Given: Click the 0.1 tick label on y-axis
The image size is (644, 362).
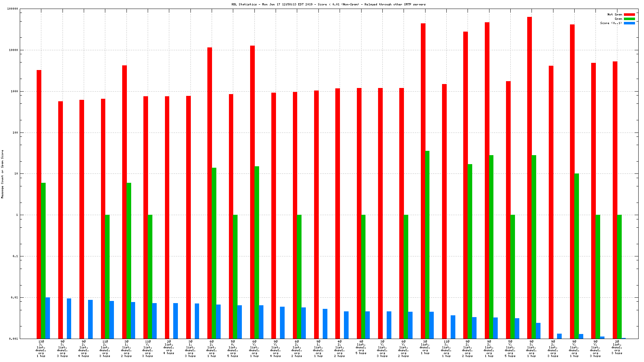Looking at the screenshot, I should coord(15,256).
